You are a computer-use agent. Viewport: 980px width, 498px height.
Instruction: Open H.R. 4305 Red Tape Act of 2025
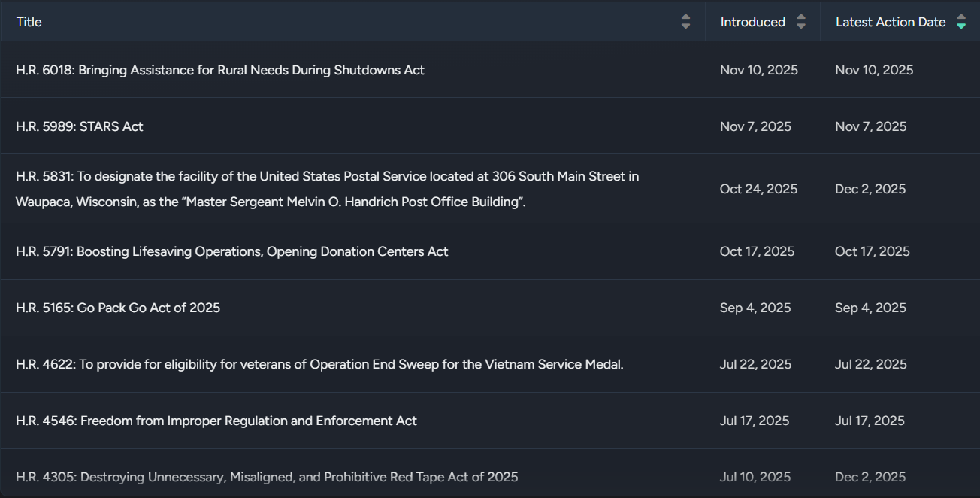pyautogui.click(x=267, y=477)
